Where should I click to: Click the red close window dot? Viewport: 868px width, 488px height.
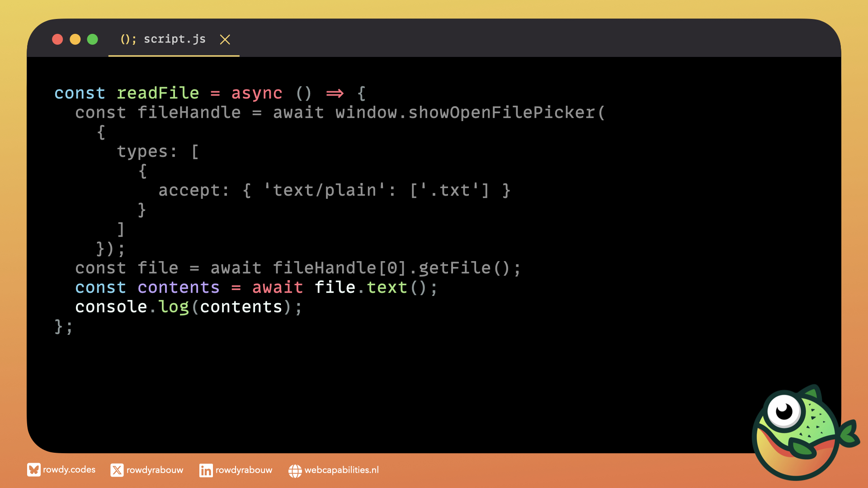click(x=57, y=39)
